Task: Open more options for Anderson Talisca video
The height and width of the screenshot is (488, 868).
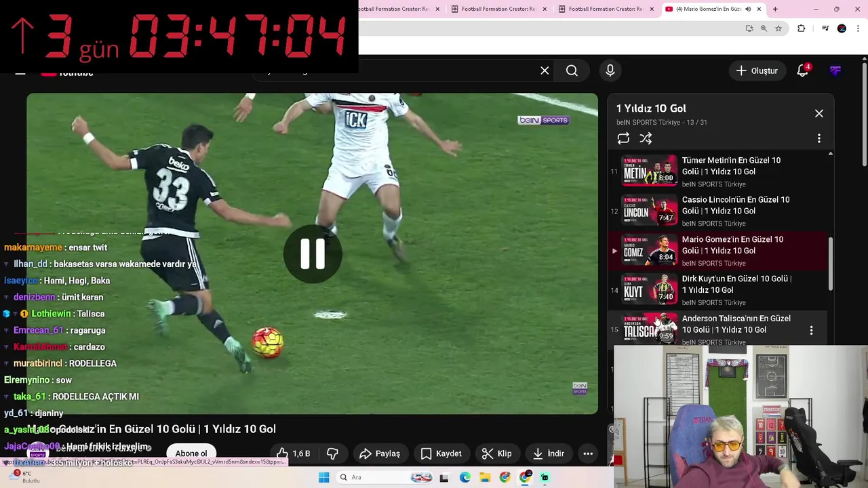Action: 811,330
